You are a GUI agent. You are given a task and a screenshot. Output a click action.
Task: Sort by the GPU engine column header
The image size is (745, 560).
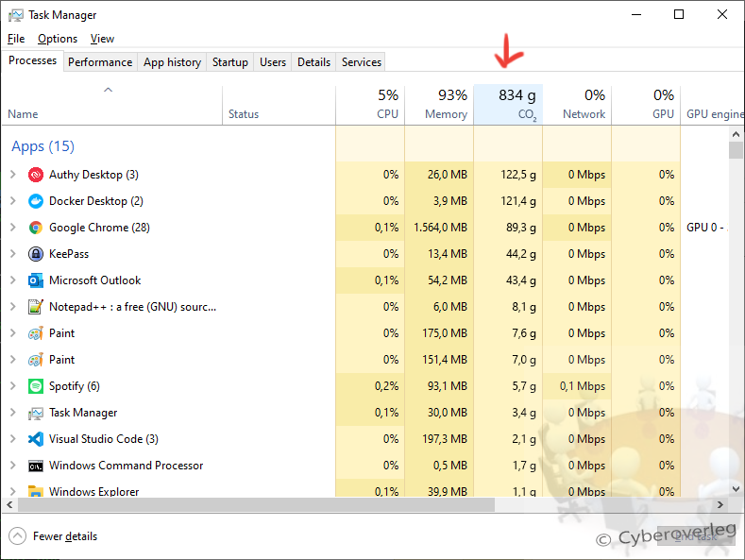pos(713,105)
